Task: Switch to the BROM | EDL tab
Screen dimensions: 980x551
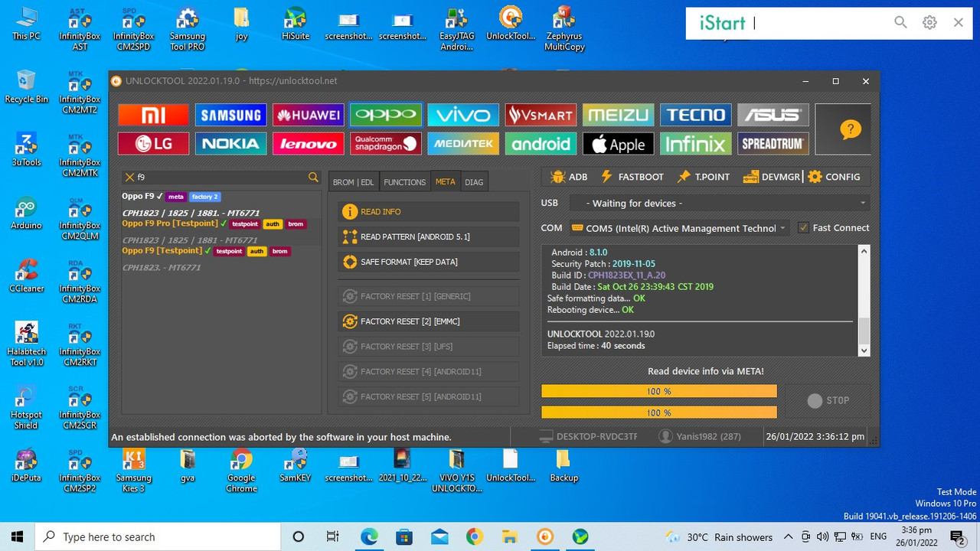Action: pos(353,182)
